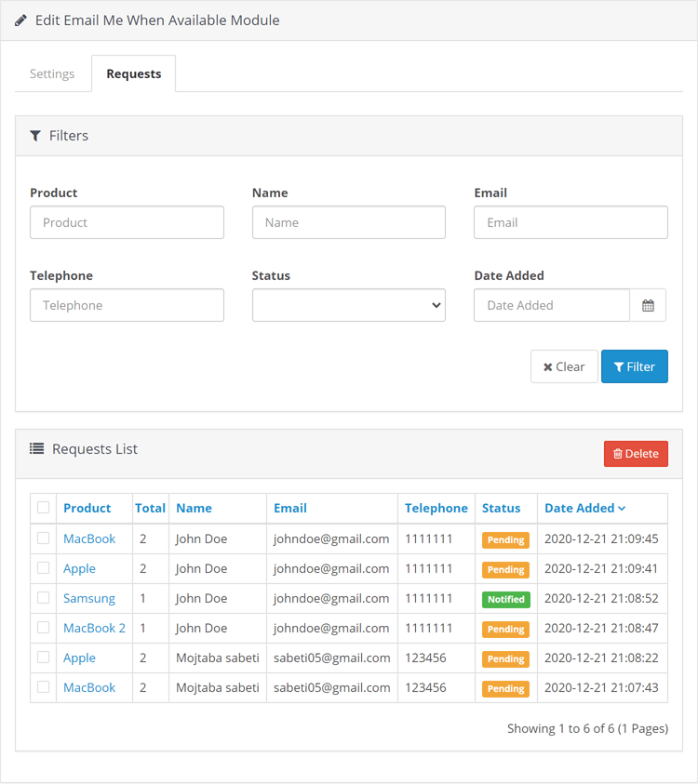Check the MacBook row dated 21:07:43
This screenshot has width=698, height=784.
click(x=44, y=687)
